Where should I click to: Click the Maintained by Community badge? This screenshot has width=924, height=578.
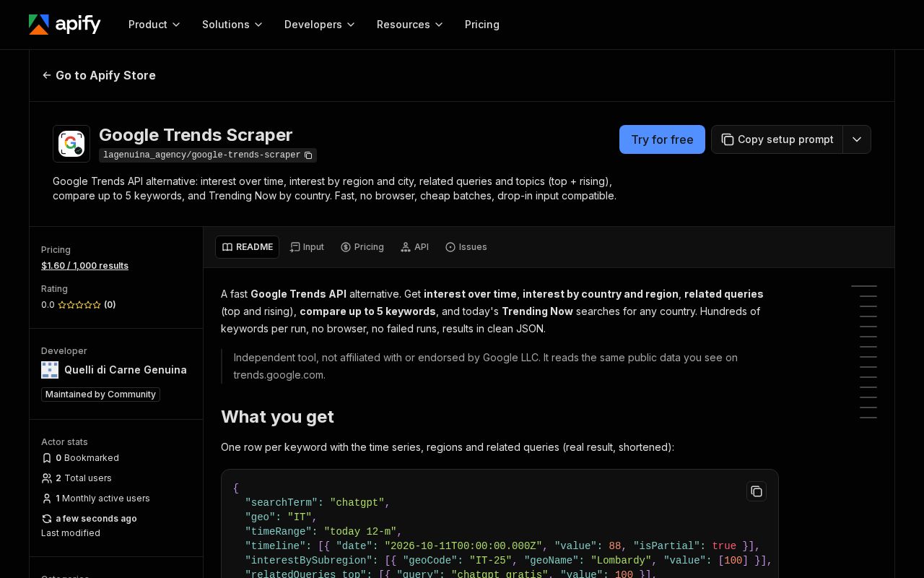click(x=100, y=394)
